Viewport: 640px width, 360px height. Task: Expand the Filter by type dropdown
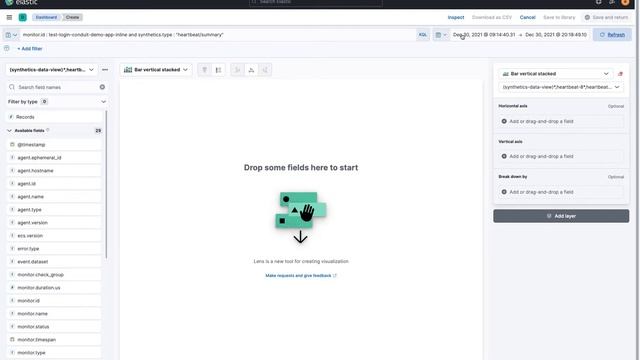tap(57, 102)
